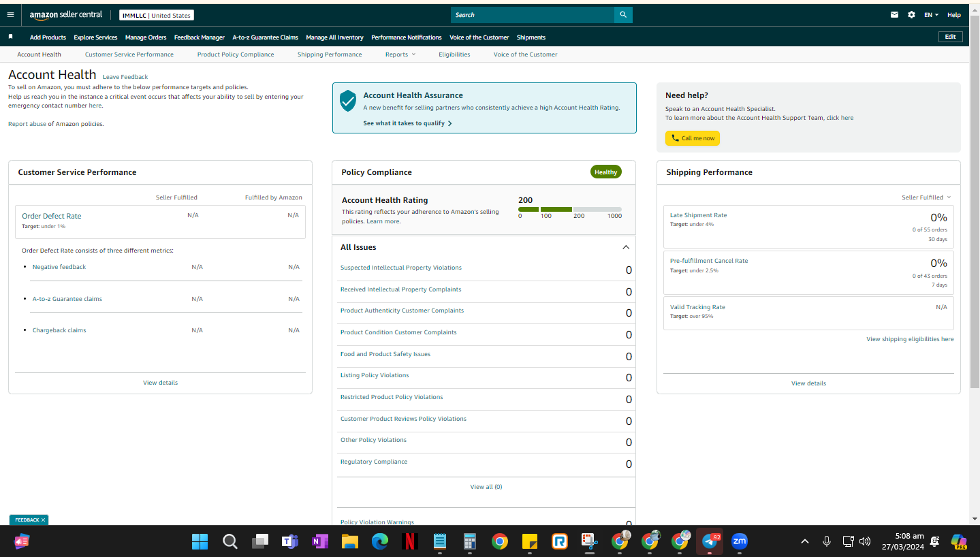Viewport: 980px width, 557px height.
Task: Open Sticky Notes from taskbar
Action: 530,541
